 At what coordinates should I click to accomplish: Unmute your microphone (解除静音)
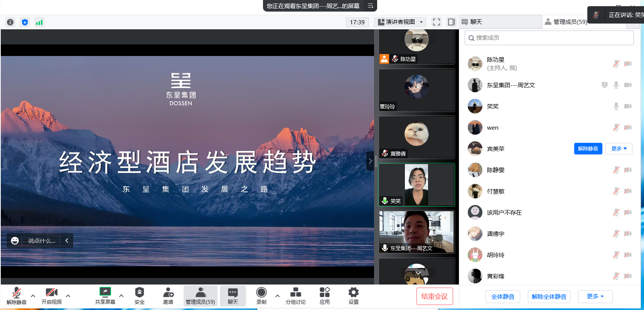[x=16, y=296]
